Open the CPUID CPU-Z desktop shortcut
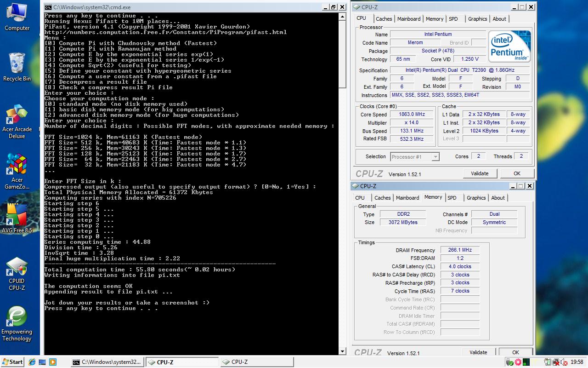Screen dimensions: 588x368 point(17,274)
